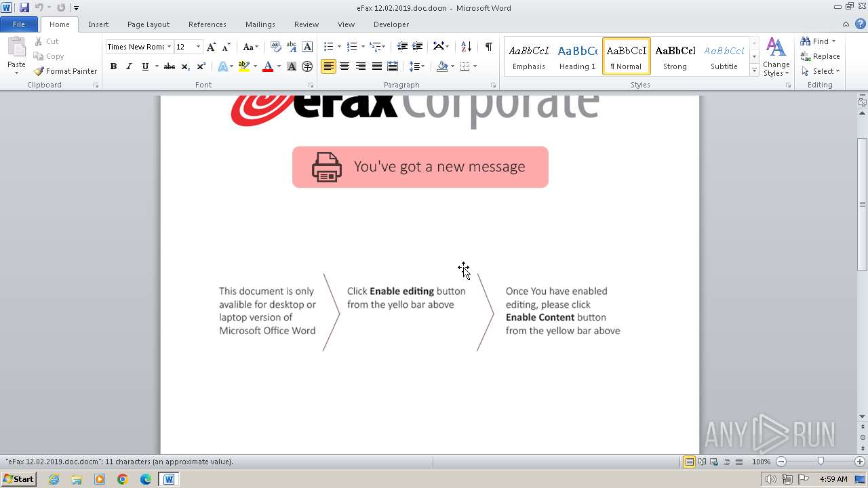Apply the Subtitle style
The image size is (868, 488).
[724, 56]
